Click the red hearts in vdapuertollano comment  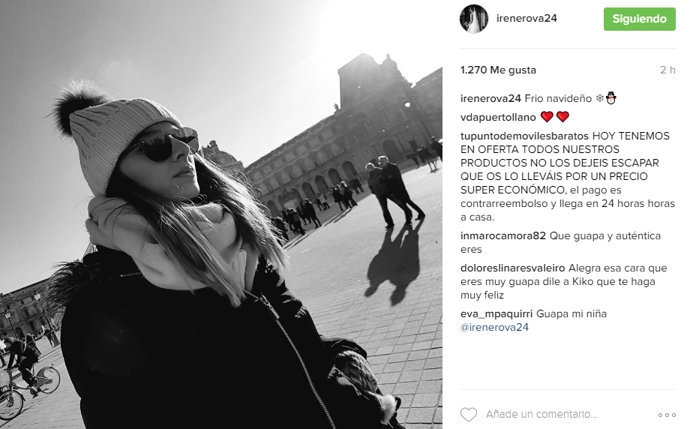tap(554, 117)
